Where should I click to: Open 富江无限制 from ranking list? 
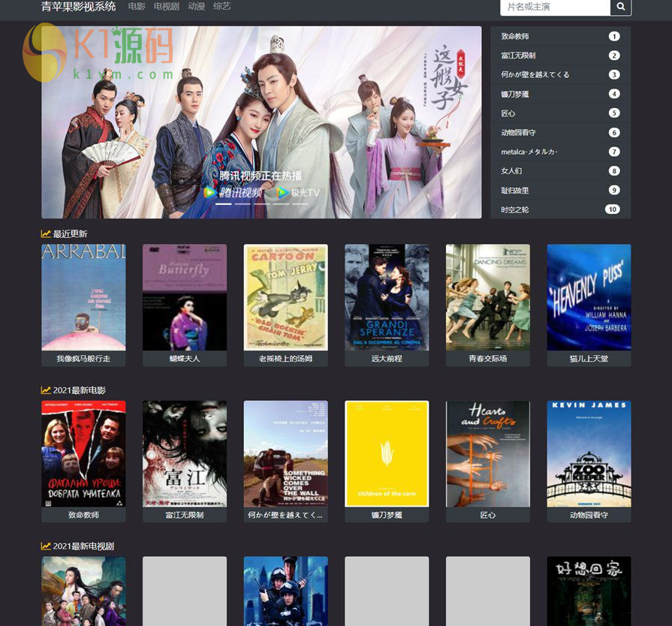point(518,56)
